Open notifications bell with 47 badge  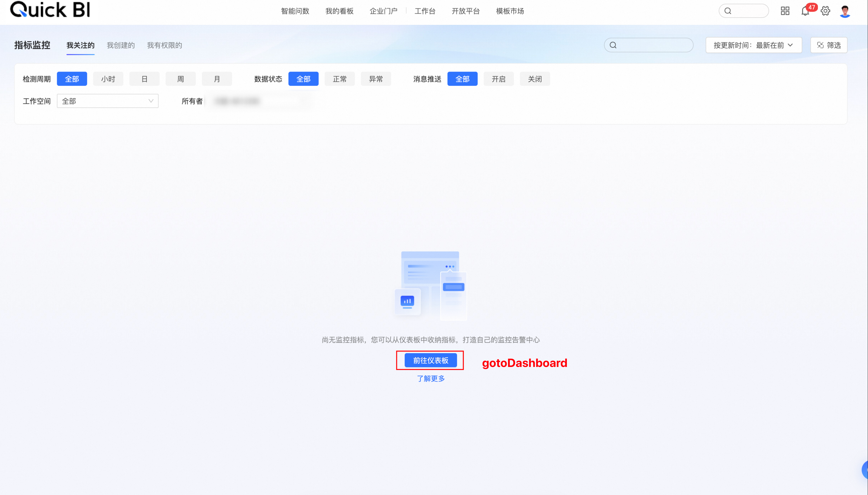click(x=805, y=11)
